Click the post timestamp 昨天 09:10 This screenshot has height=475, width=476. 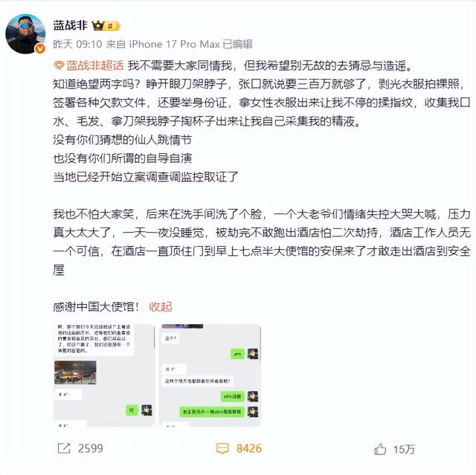pos(77,45)
